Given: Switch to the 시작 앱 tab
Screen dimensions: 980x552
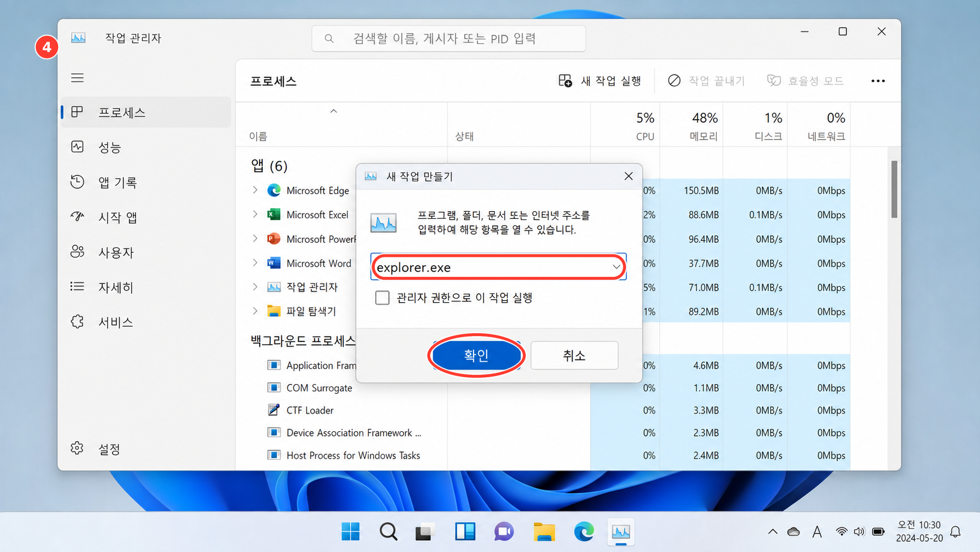Looking at the screenshot, I should click(x=146, y=218).
